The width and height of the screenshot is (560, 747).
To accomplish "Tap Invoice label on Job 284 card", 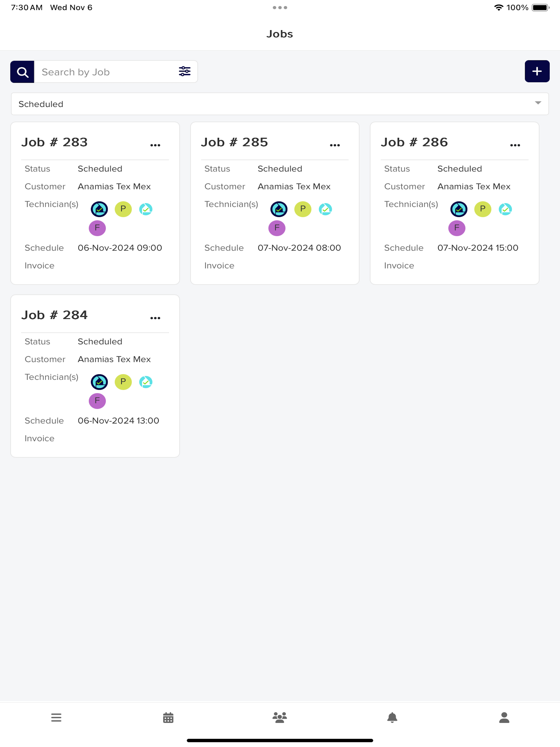I will [40, 439].
